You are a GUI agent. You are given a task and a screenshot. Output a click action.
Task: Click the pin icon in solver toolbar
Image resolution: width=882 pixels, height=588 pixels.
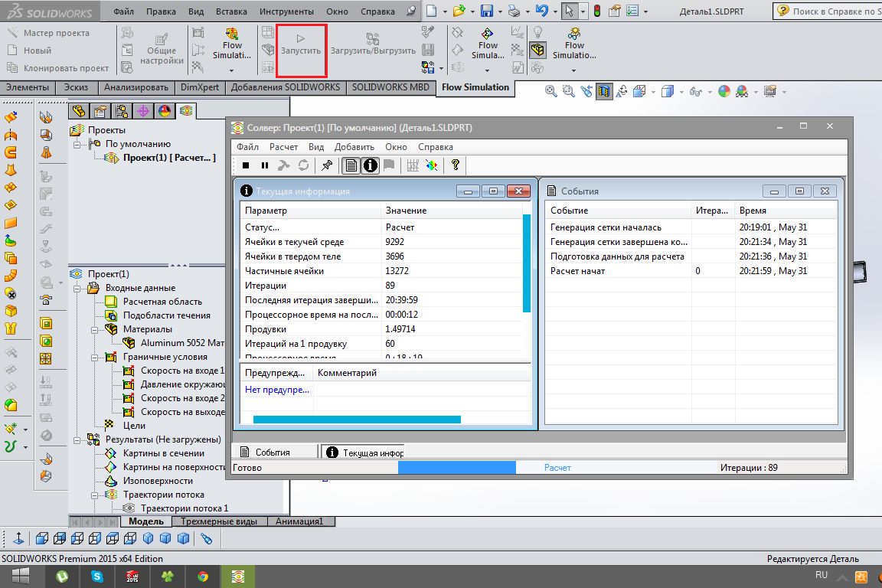327,165
